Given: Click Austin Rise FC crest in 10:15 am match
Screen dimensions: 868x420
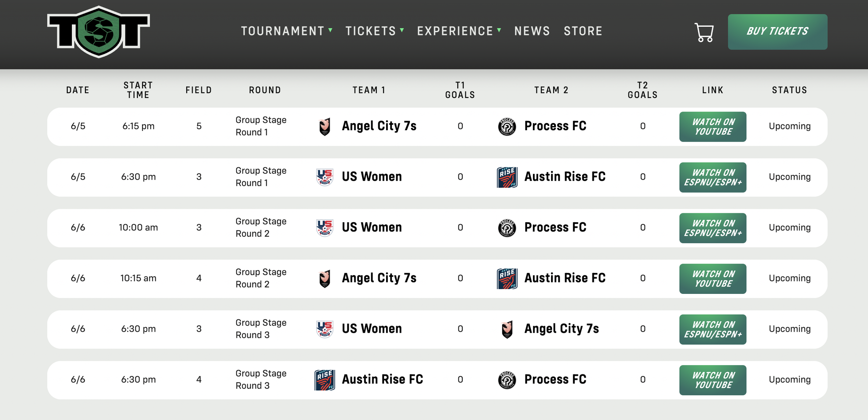Looking at the screenshot, I should pyautogui.click(x=507, y=279).
